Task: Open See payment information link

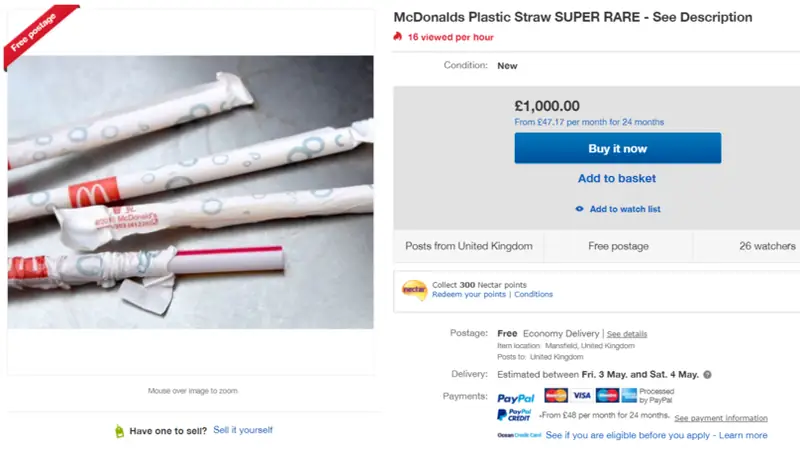Action: (721, 418)
